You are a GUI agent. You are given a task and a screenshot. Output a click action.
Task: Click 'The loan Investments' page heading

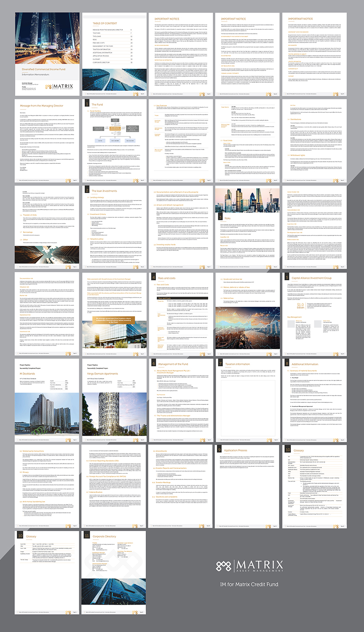tap(104, 191)
